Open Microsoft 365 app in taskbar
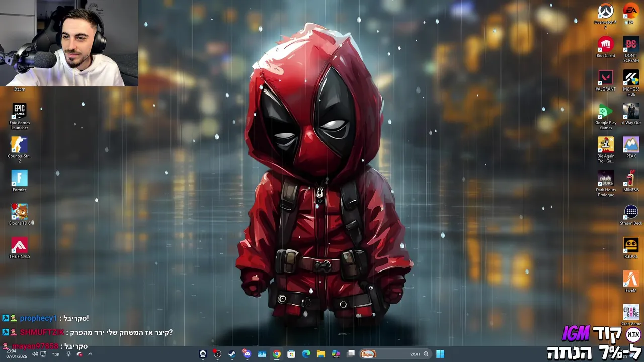This screenshot has width=644, height=362. point(336,354)
